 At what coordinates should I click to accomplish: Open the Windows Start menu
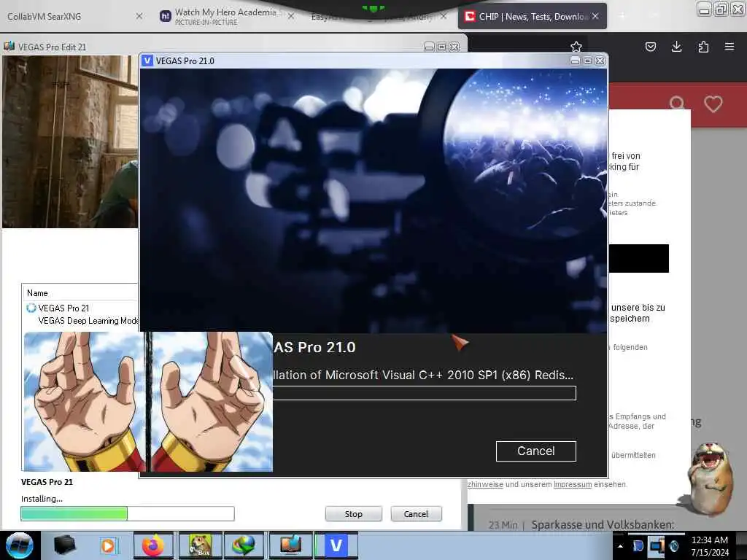20,545
